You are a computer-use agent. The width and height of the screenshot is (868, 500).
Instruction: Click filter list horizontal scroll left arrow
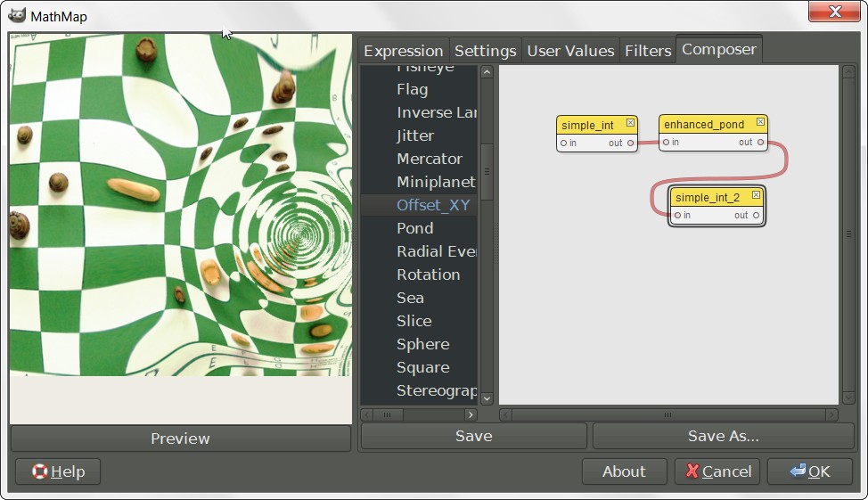pyautogui.click(x=366, y=414)
